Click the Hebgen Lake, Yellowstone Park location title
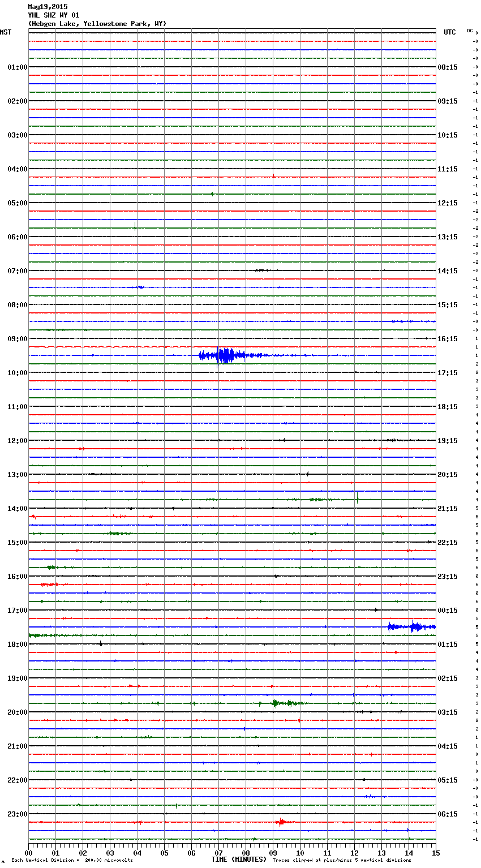 click(x=97, y=24)
